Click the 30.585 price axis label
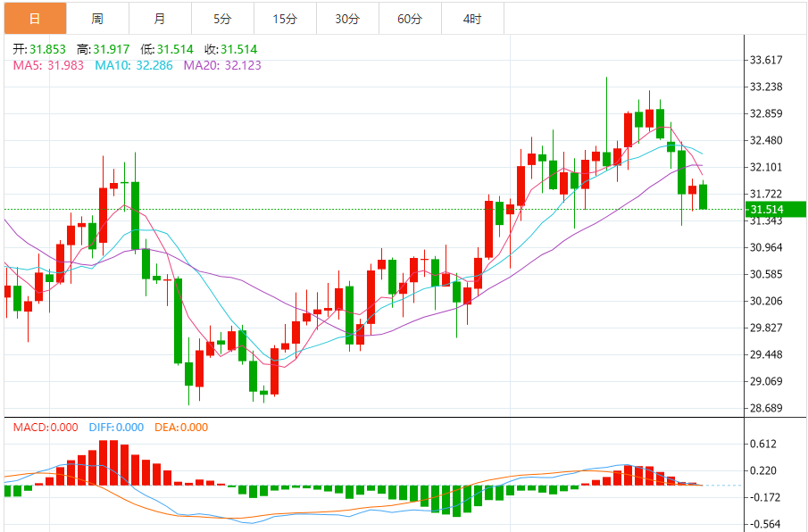 766,274
